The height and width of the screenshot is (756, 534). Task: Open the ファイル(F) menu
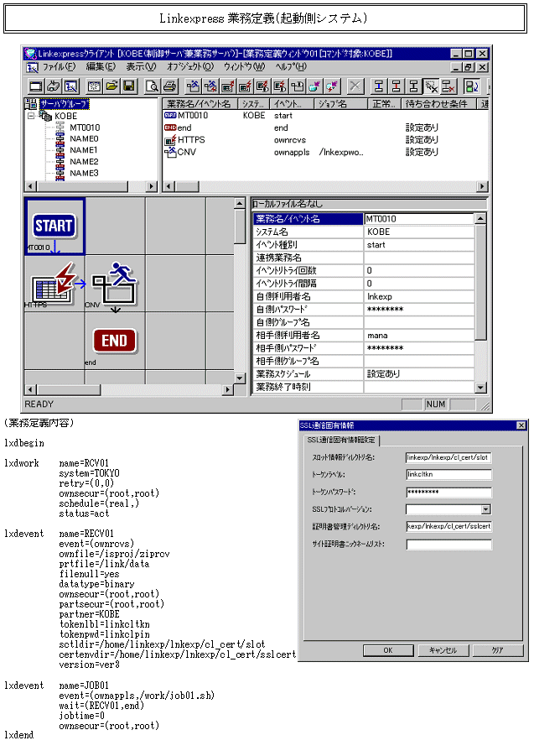pos(60,66)
